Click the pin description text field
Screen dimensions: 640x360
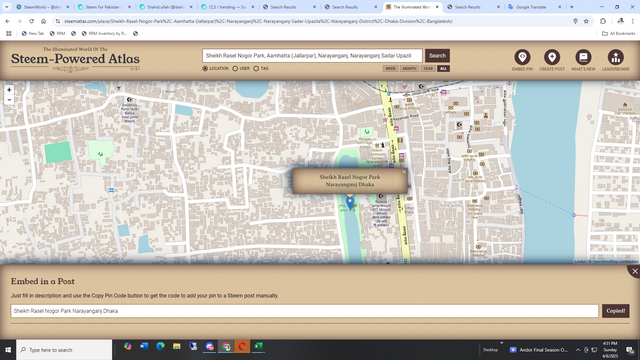pos(304,311)
